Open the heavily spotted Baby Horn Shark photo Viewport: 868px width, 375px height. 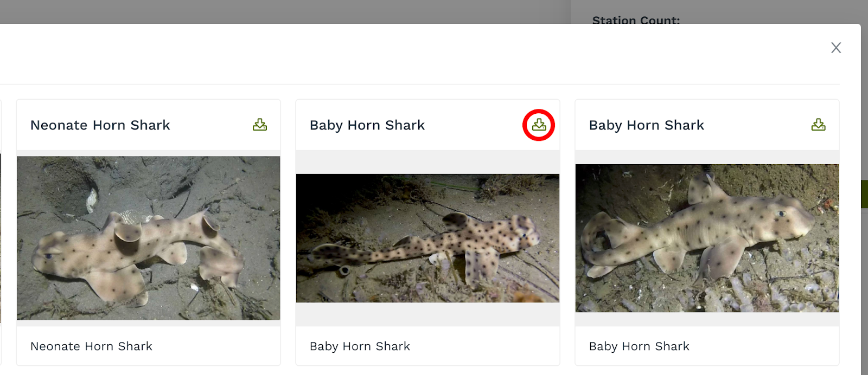click(427, 238)
